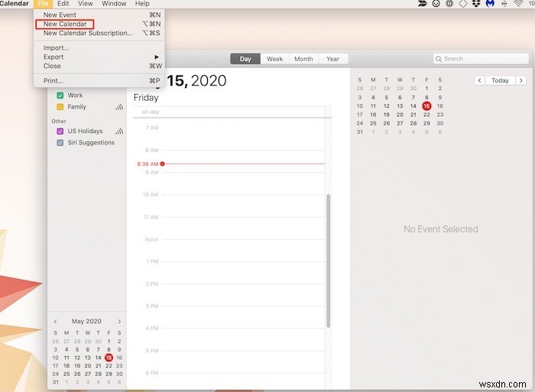Viewport: 535px width, 392px height.
Task: Choose Import from the File menu
Action: click(x=99, y=48)
